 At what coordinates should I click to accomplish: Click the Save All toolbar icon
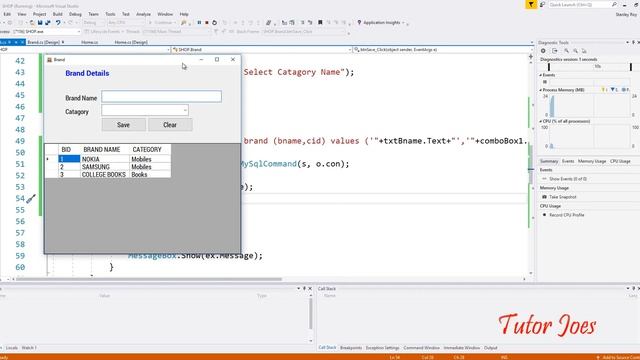(x=48, y=22)
